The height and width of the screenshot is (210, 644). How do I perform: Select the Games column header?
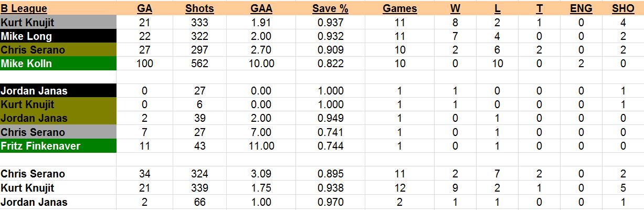click(400, 8)
